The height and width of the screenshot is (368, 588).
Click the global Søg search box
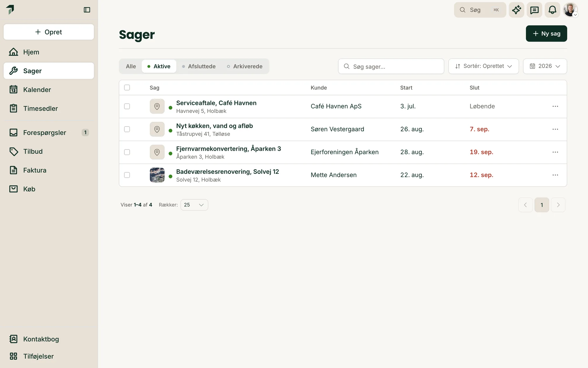tap(480, 10)
